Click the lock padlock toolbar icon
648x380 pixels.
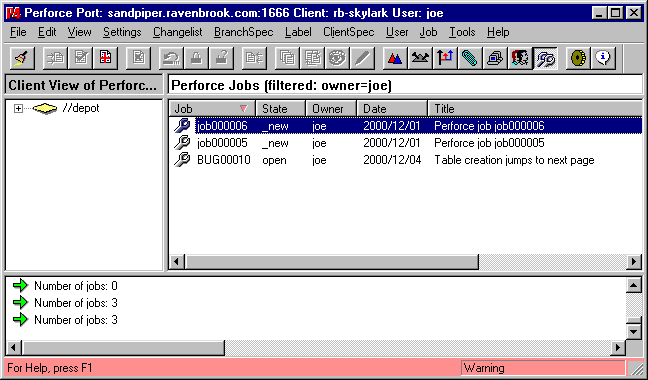196,58
